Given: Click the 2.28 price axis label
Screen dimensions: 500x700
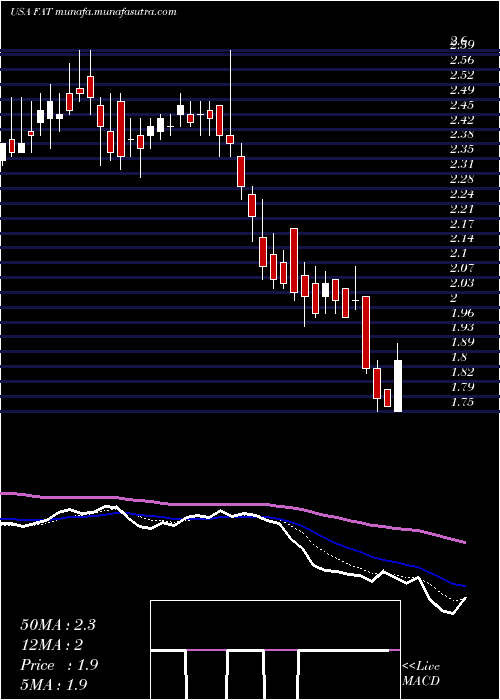Looking at the screenshot, I should [462, 179].
